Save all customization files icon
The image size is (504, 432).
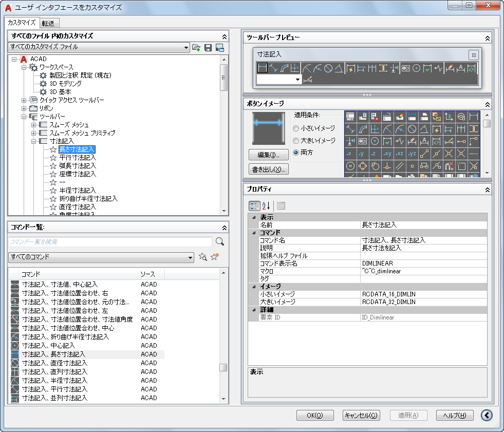coord(208,48)
